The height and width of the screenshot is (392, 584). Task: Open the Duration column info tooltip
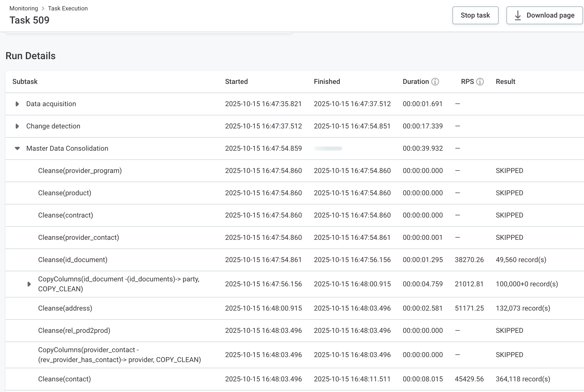tap(435, 81)
